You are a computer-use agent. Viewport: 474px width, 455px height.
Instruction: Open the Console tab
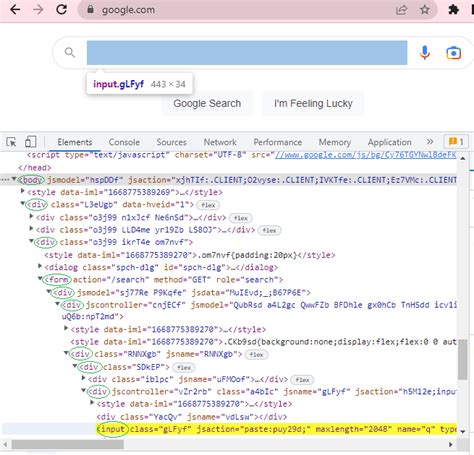tap(124, 142)
